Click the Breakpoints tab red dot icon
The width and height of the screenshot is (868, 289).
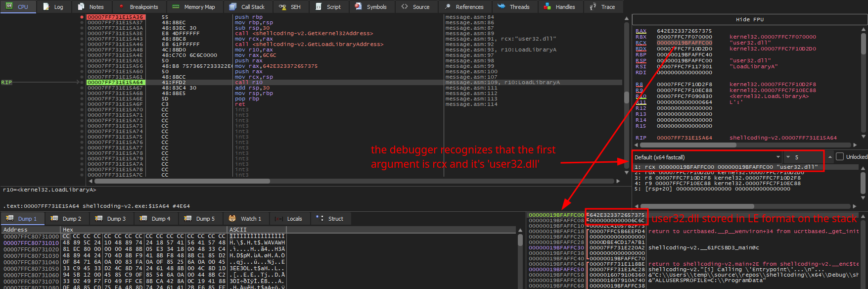click(x=122, y=7)
